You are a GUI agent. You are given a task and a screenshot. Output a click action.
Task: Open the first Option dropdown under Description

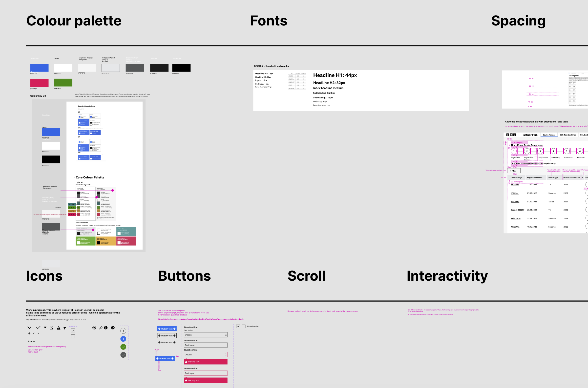(x=206, y=335)
